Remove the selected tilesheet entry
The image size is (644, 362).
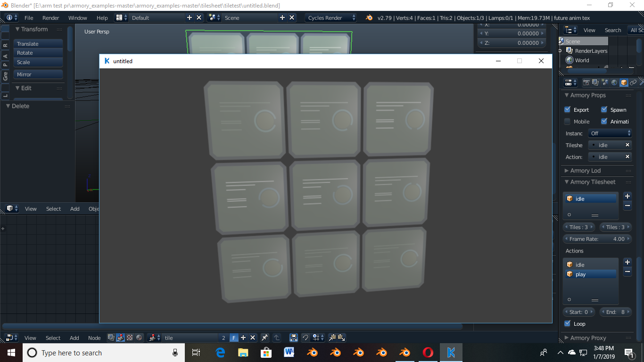tap(627, 206)
